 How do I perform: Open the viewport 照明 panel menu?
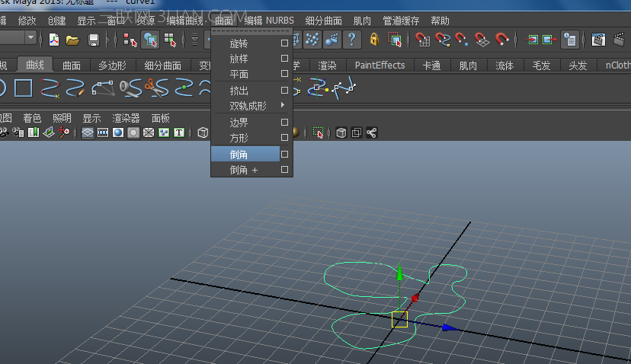(x=62, y=118)
